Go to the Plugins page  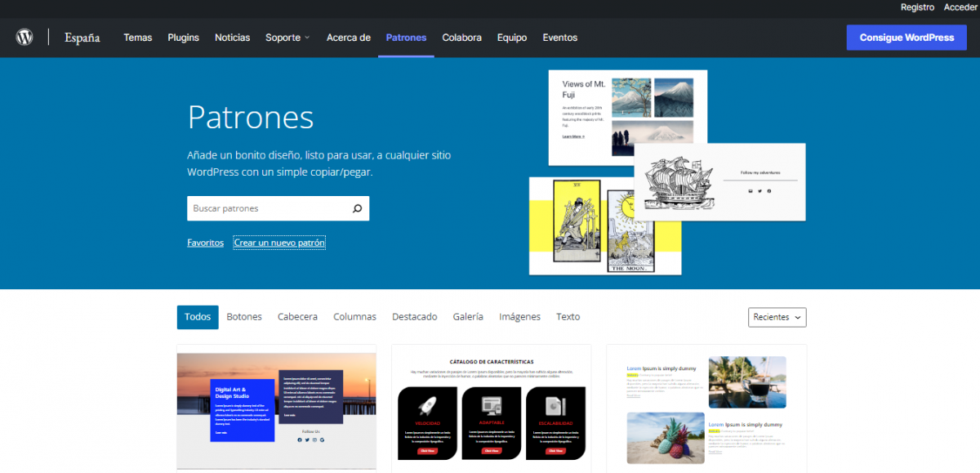click(183, 38)
